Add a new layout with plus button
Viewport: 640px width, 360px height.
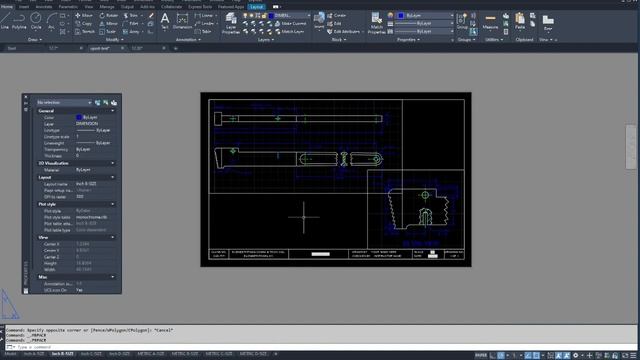[276, 354]
